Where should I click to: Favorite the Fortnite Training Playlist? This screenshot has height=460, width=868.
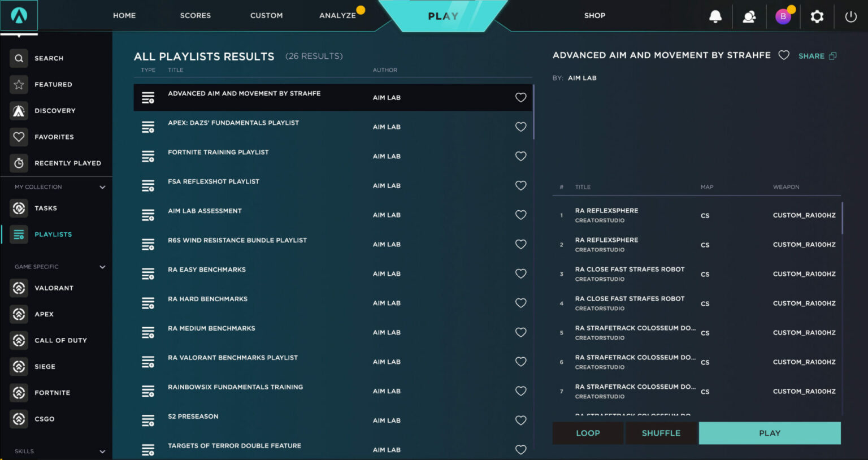point(520,156)
